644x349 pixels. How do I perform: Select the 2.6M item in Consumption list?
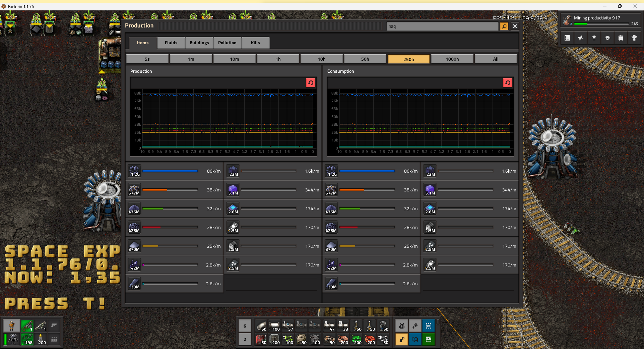pos(430,209)
